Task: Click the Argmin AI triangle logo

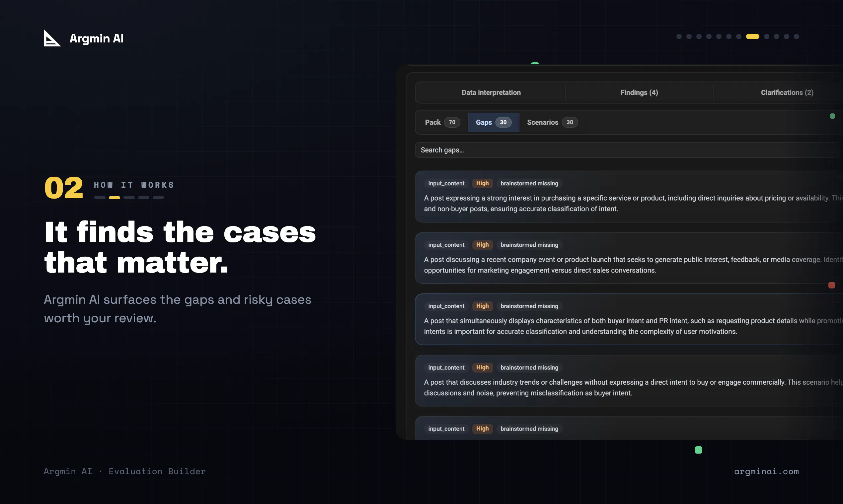Action: (52, 38)
